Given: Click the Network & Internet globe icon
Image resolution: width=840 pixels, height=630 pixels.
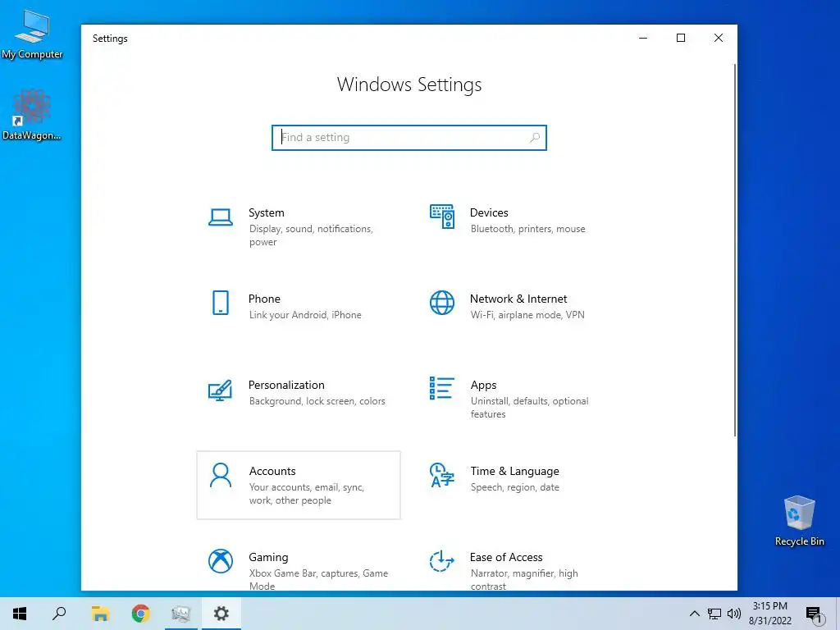Looking at the screenshot, I should click(442, 303).
